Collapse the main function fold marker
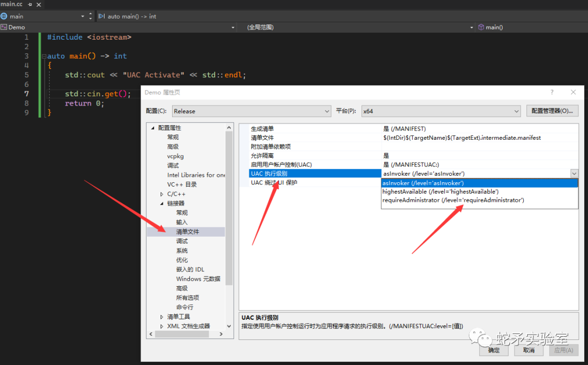This screenshot has width=588, height=365. pyautogui.click(x=44, y=56)
